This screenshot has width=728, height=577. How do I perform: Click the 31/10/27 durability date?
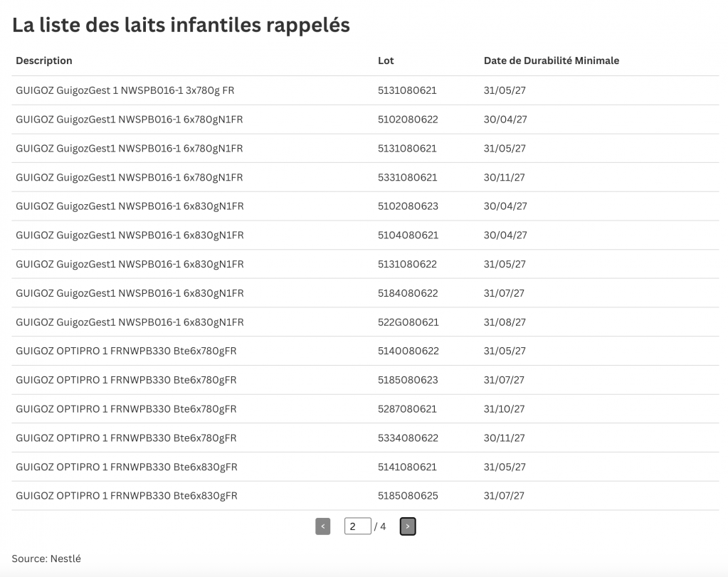504,409
